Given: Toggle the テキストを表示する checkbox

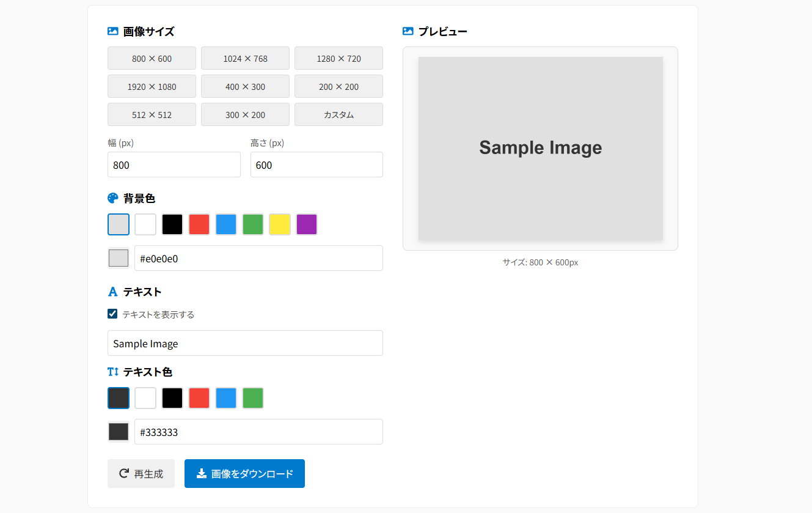Looking at the screenshot, I should [x=112, y=314].
